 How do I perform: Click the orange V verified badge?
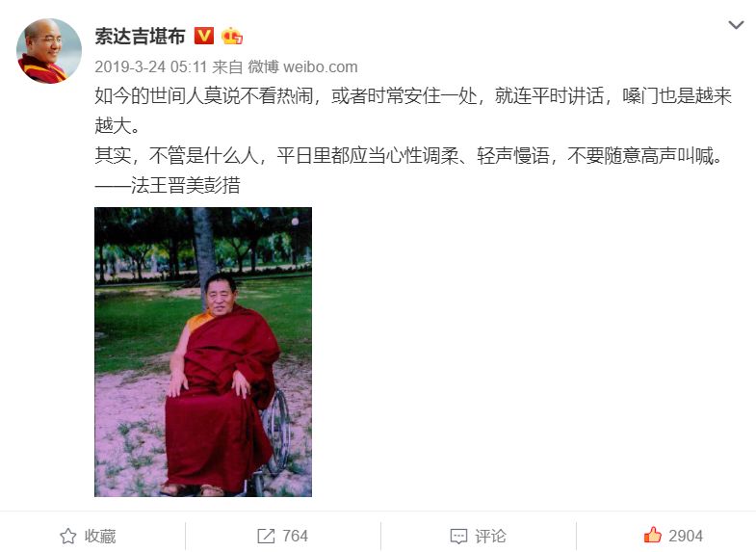(204, 36)
